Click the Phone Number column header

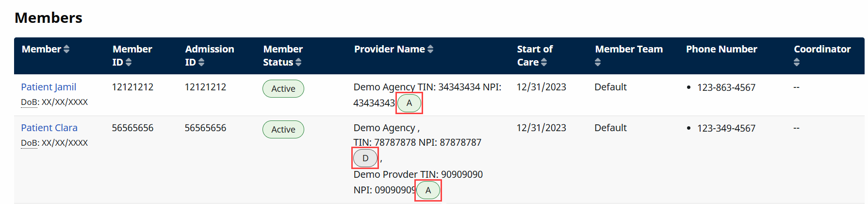coord(721,49)
